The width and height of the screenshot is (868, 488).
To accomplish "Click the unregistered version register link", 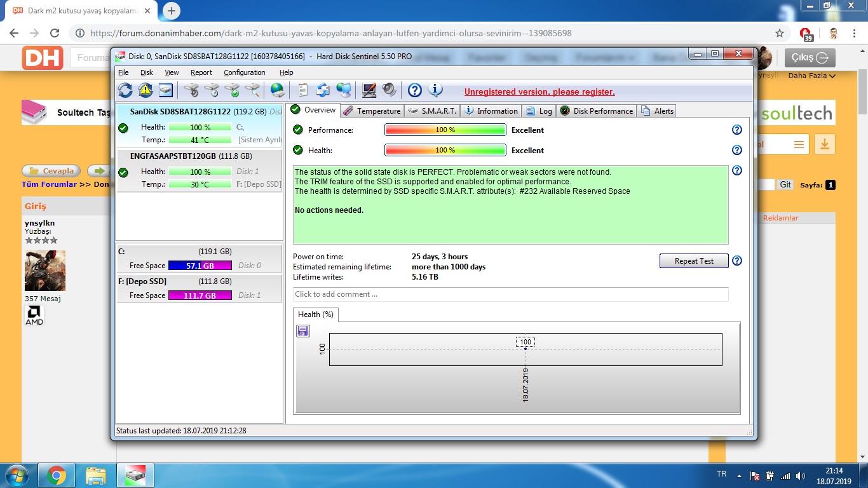I will click(x=539, y=92).
